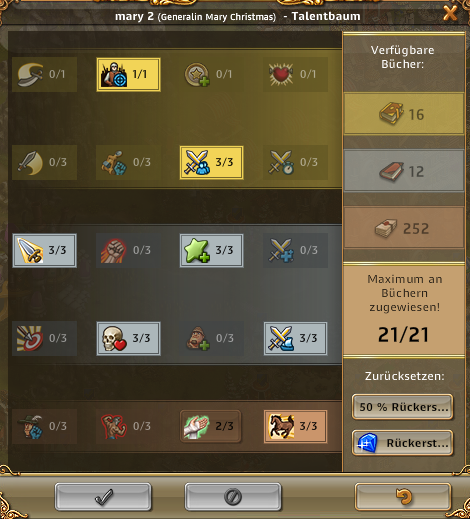Viewport: 470px width, 519px height.
Task: Choose the flexing muscle man talent
Action: pos(128,426)
